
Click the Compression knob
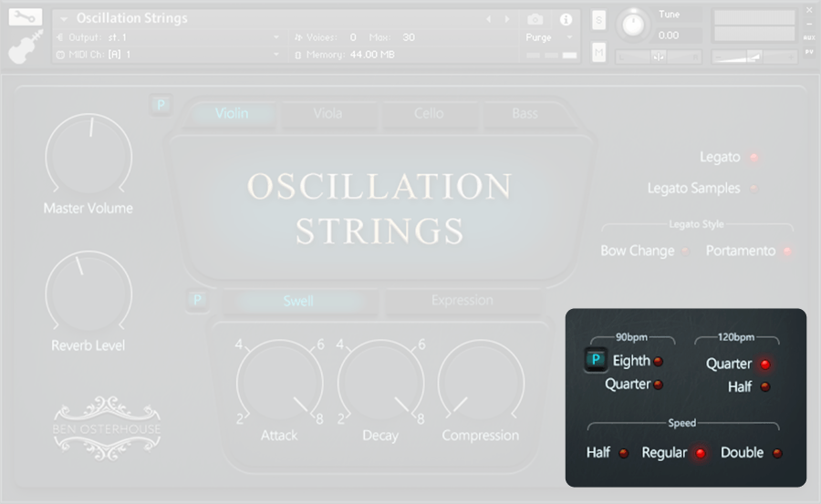pyautogui.click(x=481, y=383)
